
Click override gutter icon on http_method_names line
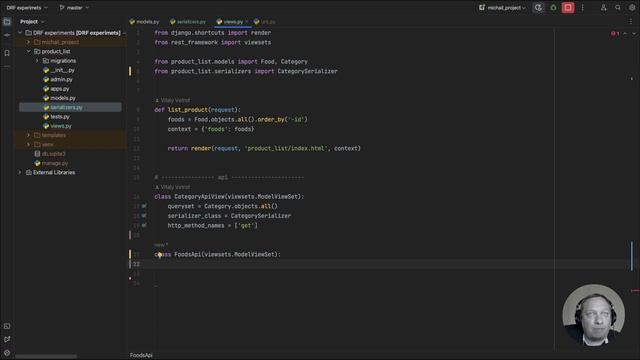click(144, 225)
